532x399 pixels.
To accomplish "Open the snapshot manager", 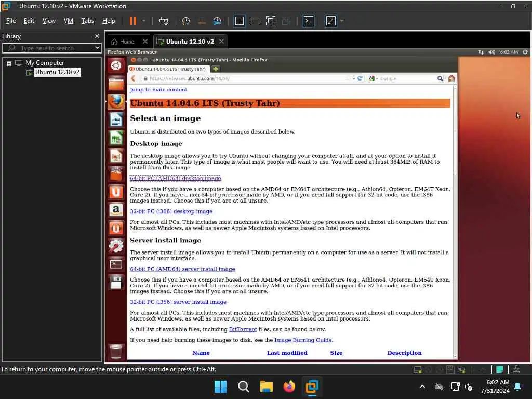I will [x=217, y=21].
